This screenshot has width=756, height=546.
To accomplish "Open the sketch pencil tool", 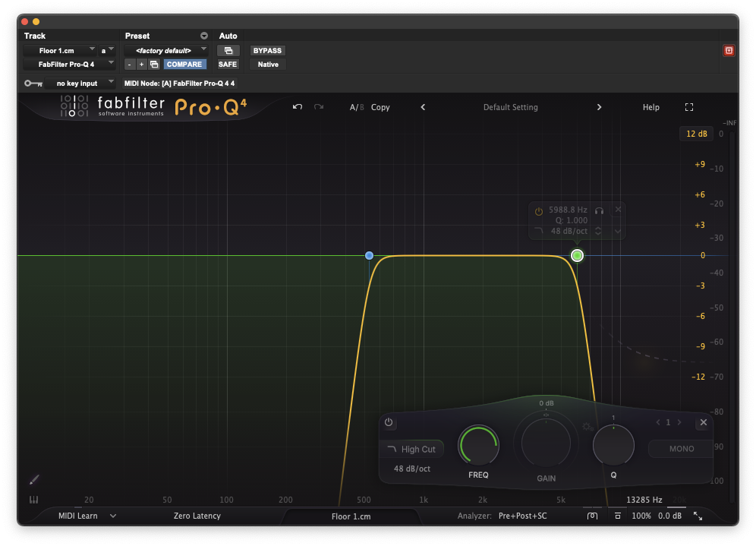I will coord(33,480).
